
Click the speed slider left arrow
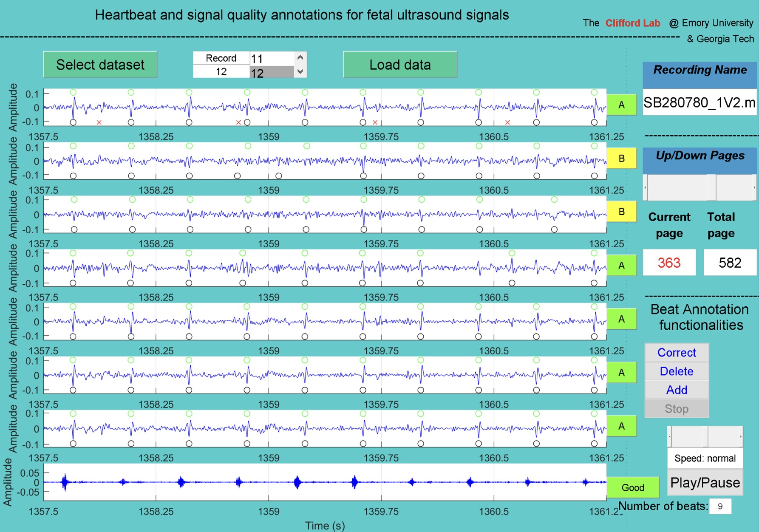[x=670, y=436]
